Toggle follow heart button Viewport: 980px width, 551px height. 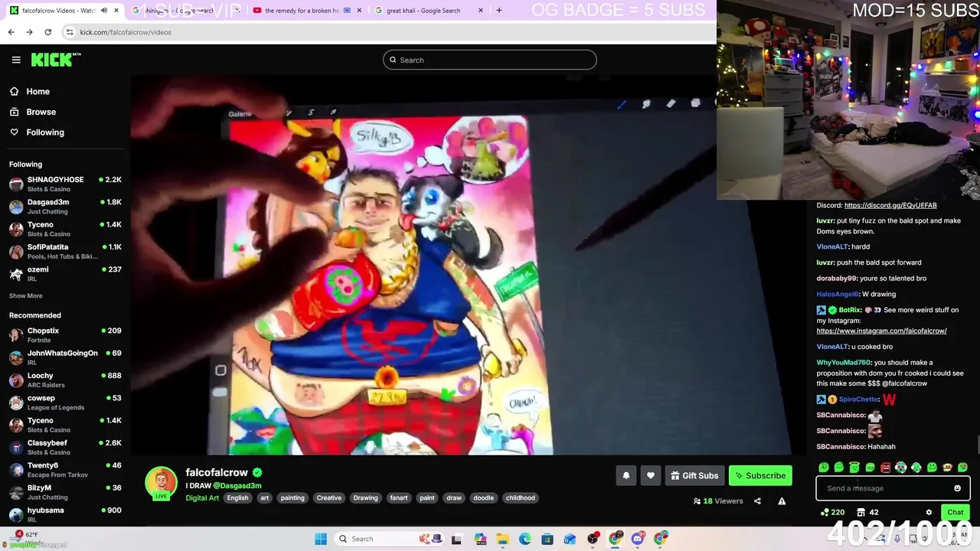(x=651, y=476)
